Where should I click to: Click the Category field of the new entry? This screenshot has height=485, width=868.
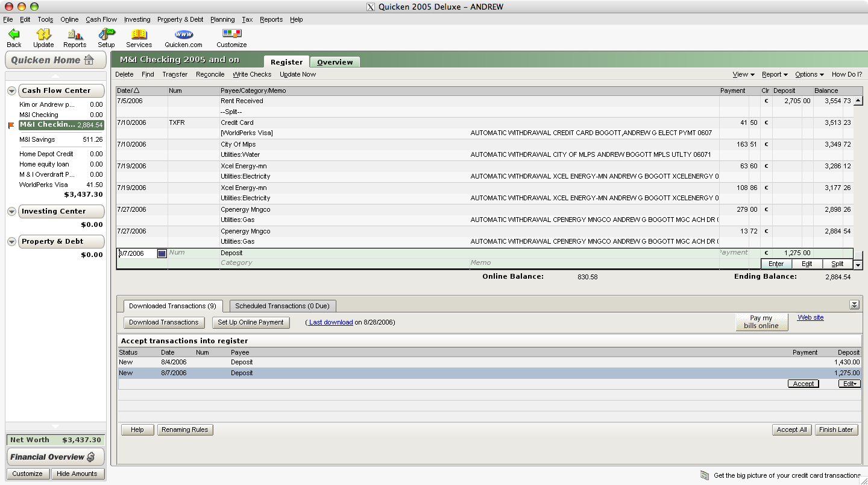(x=344, y=263)
